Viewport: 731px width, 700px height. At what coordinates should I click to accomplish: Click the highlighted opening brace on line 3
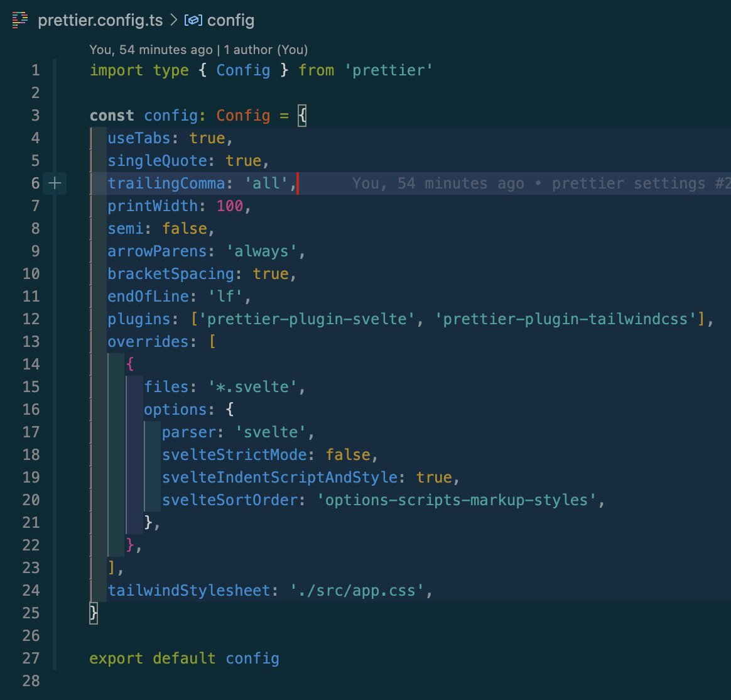pos(302,116)
